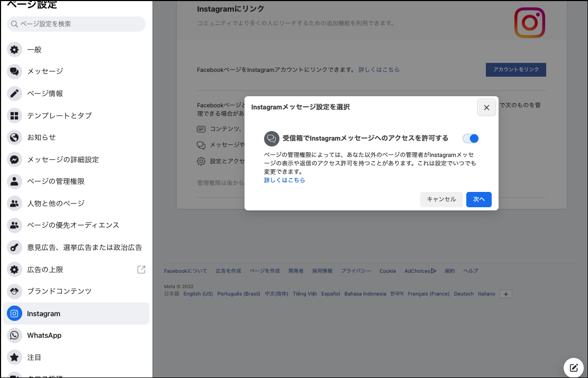588x378 pixels.
Task: Switch language to Tiếng Việt
Action: click(305, 294)
